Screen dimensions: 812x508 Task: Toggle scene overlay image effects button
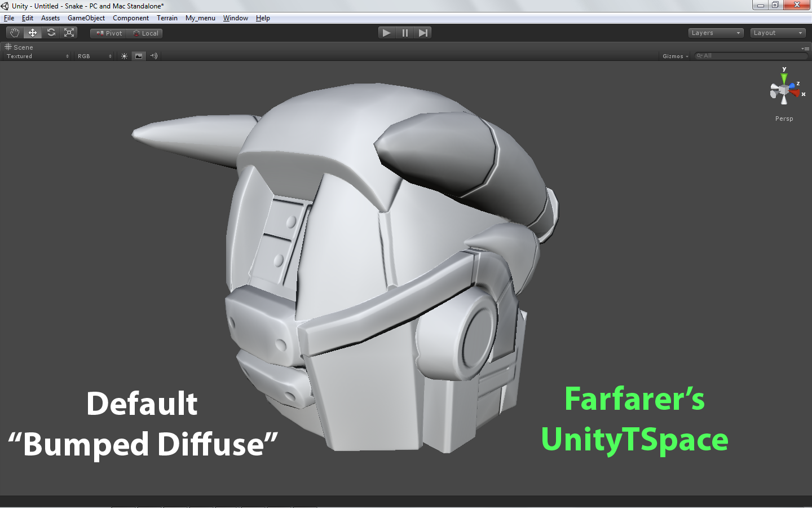(x=139, y=56)
